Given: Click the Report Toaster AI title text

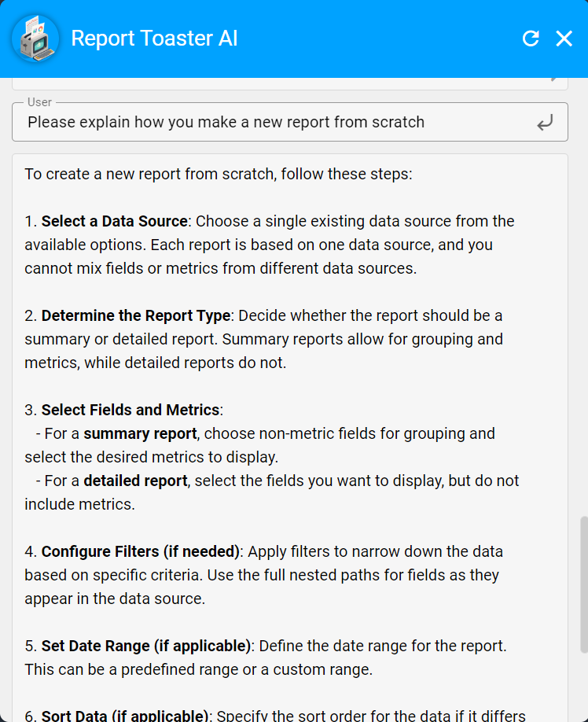Looking at the screenshot, I should [155, 38].
